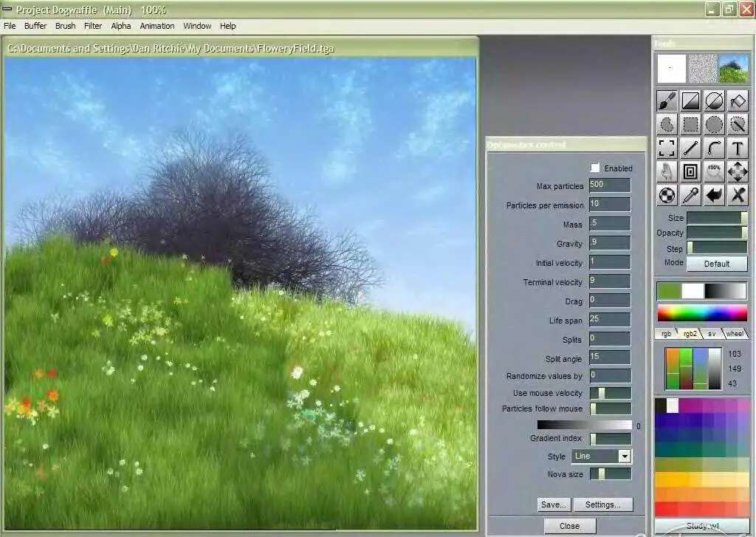The image size is (756, 537).
Task: Select the elliptical selection tool
Action: tap(714, 125)
